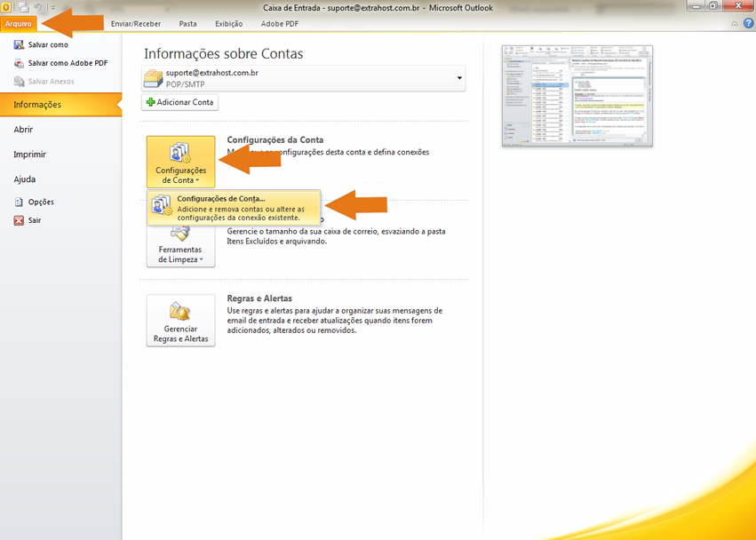Viewport: 756px width, 540px height.
Task: Click the Send/Receive icon in quick access toolbar
Action: pyautogui.click(x=23, y=7)
